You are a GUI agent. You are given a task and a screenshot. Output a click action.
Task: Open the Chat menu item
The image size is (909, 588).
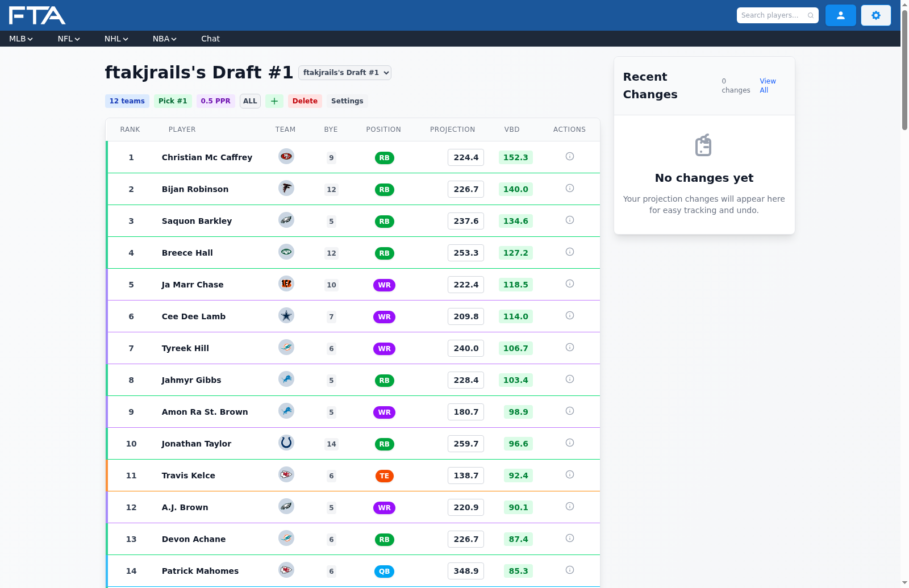(210, 39)
